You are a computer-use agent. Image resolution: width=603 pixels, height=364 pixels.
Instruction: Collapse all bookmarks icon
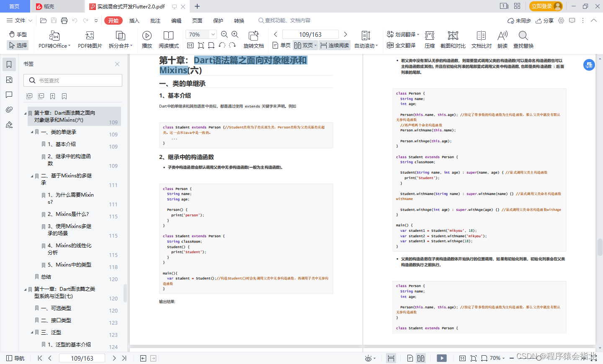pyautogui.click(x=41, y=96)
